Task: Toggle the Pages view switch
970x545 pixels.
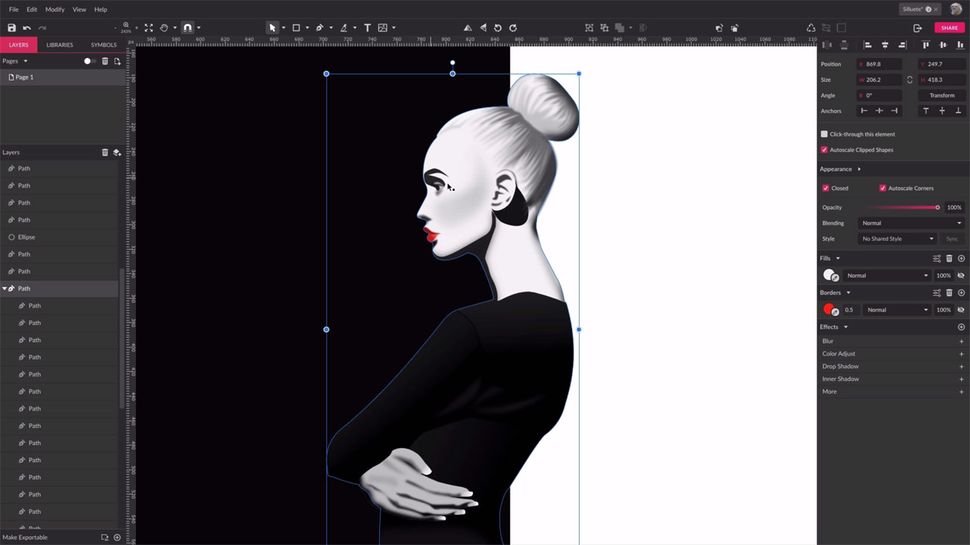Action: click(x=89, y=61)
